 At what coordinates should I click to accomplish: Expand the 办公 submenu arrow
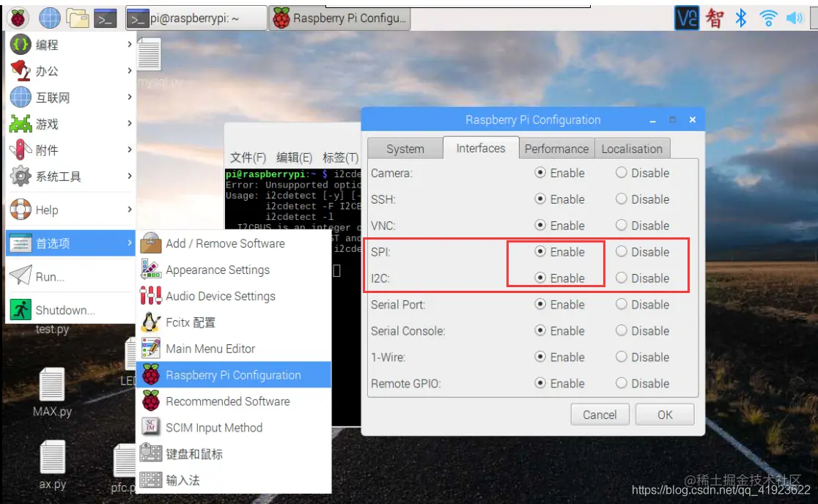point(130,70)
